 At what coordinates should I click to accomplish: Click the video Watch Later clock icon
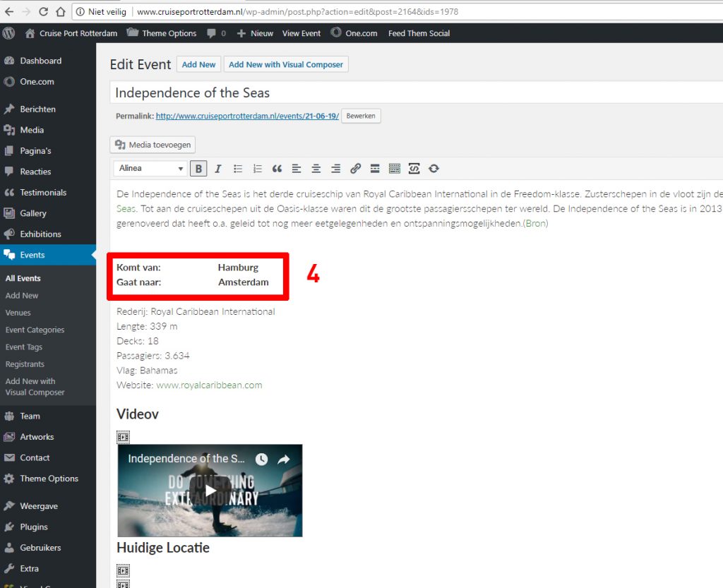(261, 459)
